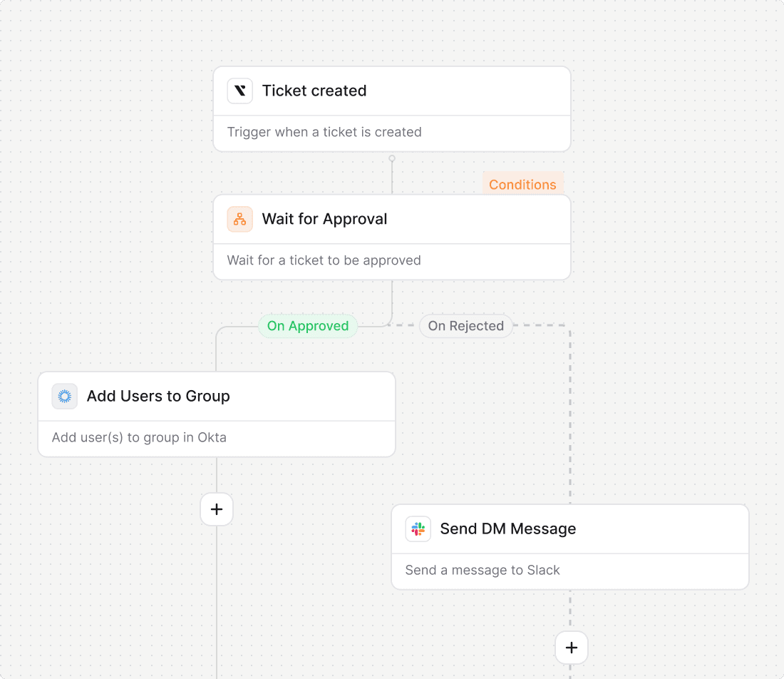Click the connector dot below Ticket created
The width and height of the screenshot is (784, 679).
click(x=392, y=158)
